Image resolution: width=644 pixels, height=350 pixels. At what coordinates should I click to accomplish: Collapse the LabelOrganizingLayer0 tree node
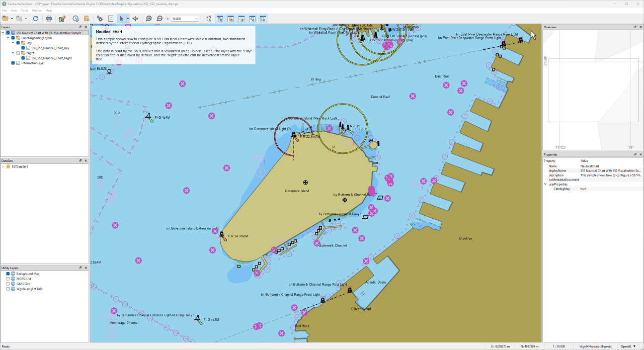pos(8,38)
